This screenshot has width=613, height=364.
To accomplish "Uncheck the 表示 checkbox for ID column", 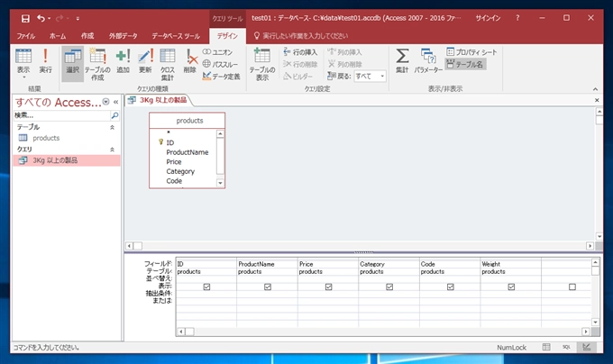I will click(207, 287).
